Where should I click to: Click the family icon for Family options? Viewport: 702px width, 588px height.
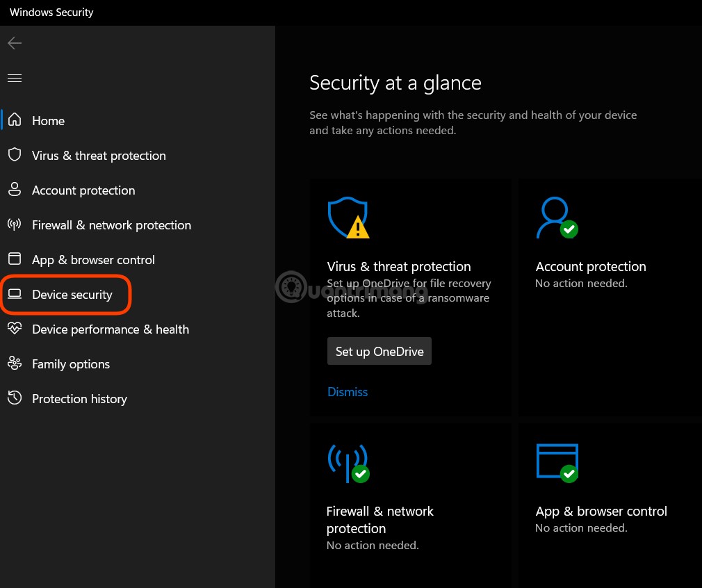(15, 364)
